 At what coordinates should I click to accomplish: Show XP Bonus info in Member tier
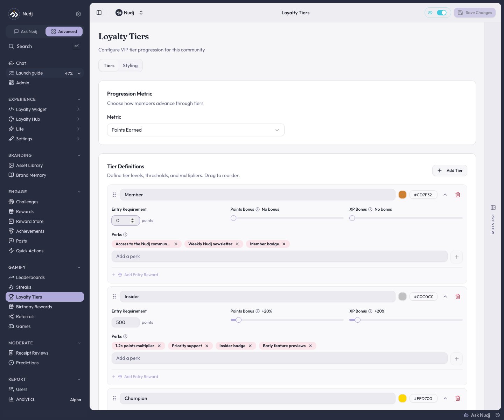370,209
